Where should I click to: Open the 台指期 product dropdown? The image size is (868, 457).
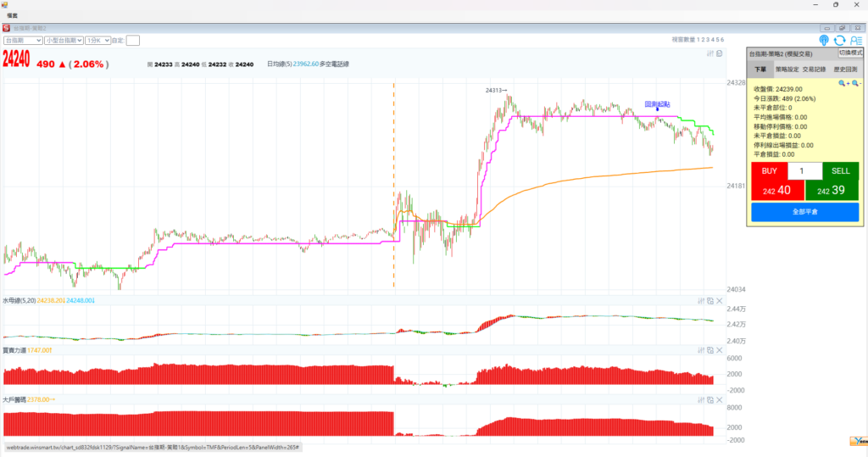[23, 40]
